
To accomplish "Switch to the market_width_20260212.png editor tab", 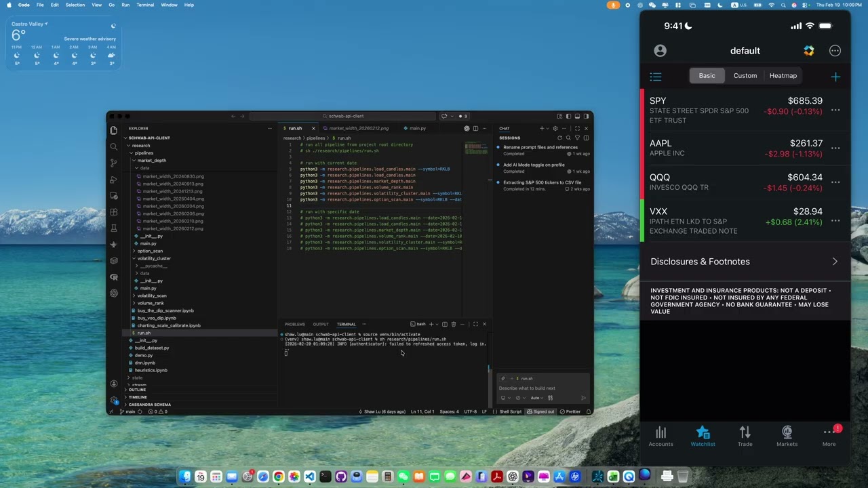I will coord(358,128).
